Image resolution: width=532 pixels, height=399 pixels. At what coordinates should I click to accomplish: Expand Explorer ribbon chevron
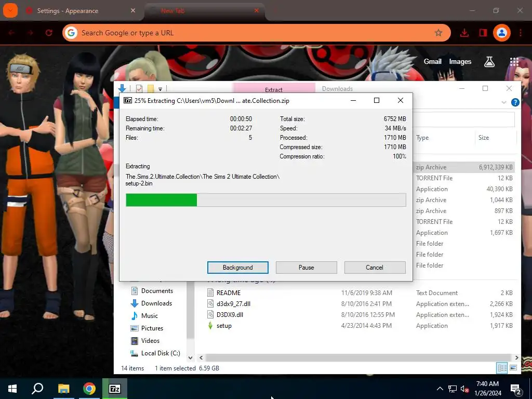point(504,102)
